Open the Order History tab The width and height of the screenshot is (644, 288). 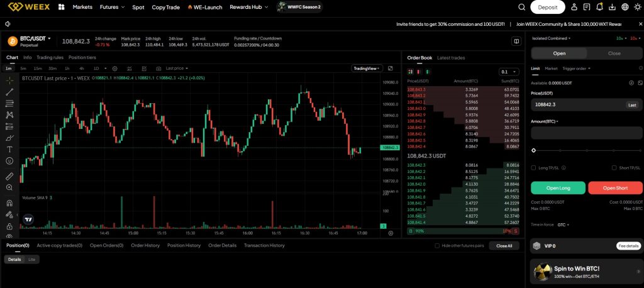145,245
